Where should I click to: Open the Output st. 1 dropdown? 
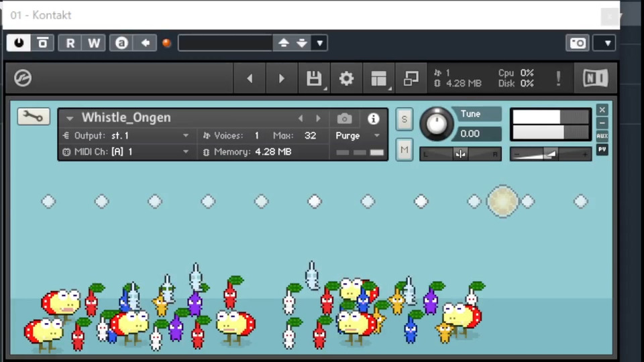tap(126, 135)
